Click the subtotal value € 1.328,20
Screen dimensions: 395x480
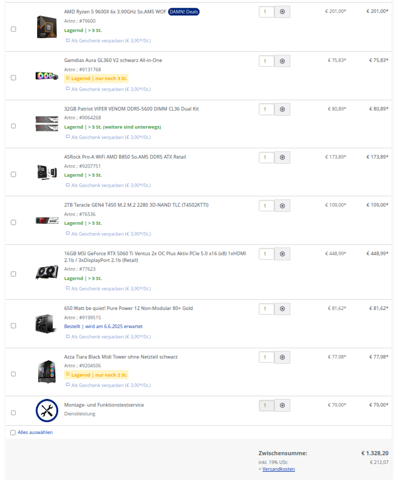tap(375, 453)
